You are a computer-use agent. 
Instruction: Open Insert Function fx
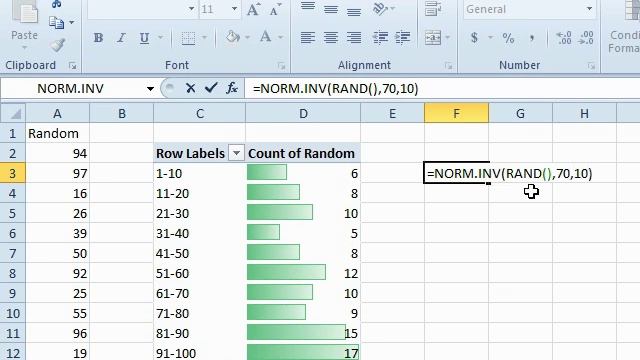click(232, 88)
